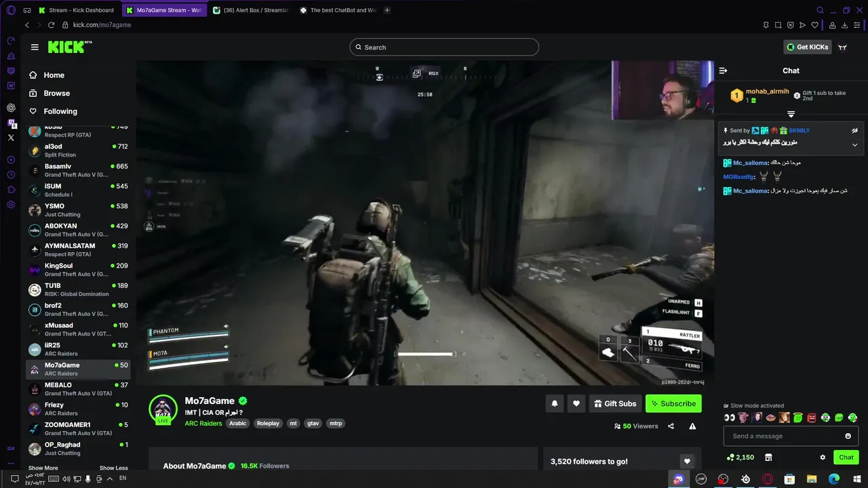Viewport: 868px width, 488px height.
Task: Take a snapshot with Opera toolbar icon
Action: (778, 25)
